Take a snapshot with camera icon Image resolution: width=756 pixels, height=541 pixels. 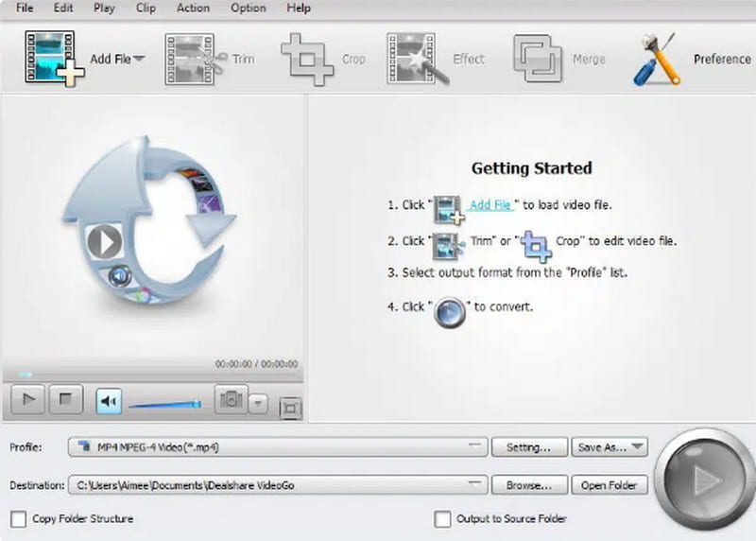pyautogui.click(x=230, y=400)
